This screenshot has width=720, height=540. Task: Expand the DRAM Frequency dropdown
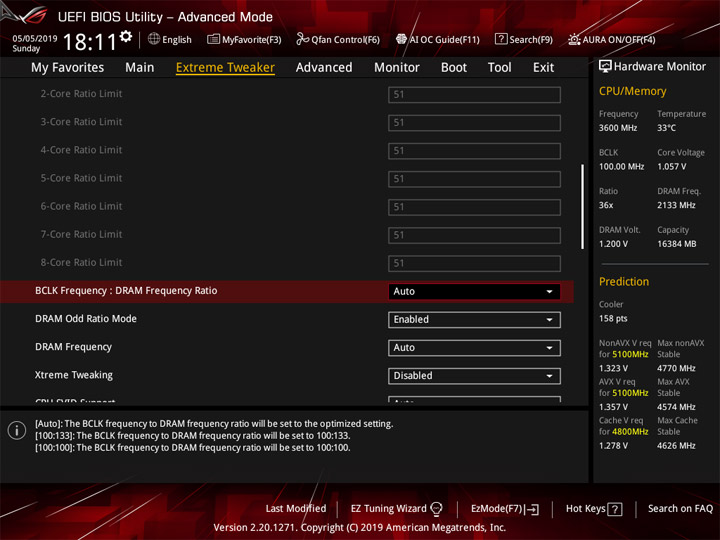coord(474,348)
